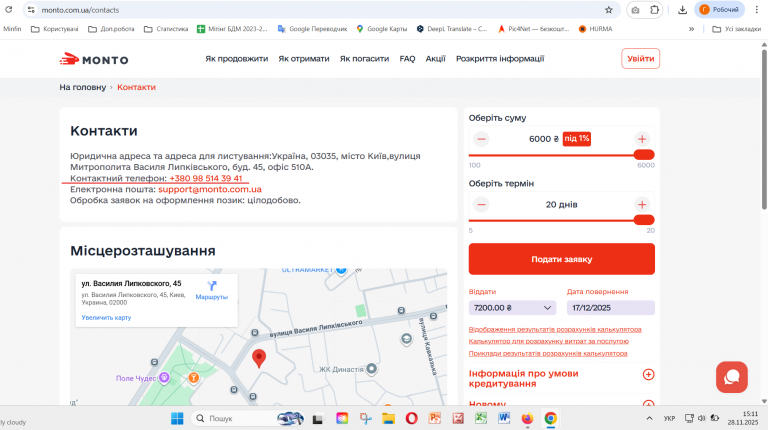Click the loan term slider handle
This screenshot has width=768, height=430.
point(644,220)
